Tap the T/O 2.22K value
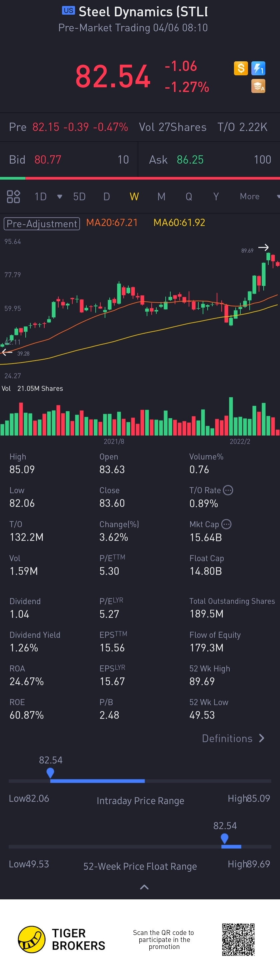Viewport: 280px width, 980px height. pyautogui.click(x=242, y=127)
